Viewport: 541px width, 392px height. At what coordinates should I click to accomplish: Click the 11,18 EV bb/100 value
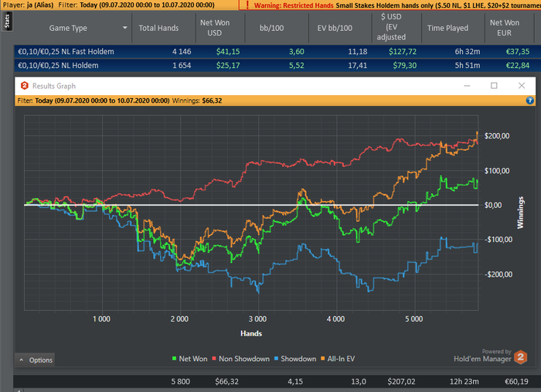coord(357,52)
